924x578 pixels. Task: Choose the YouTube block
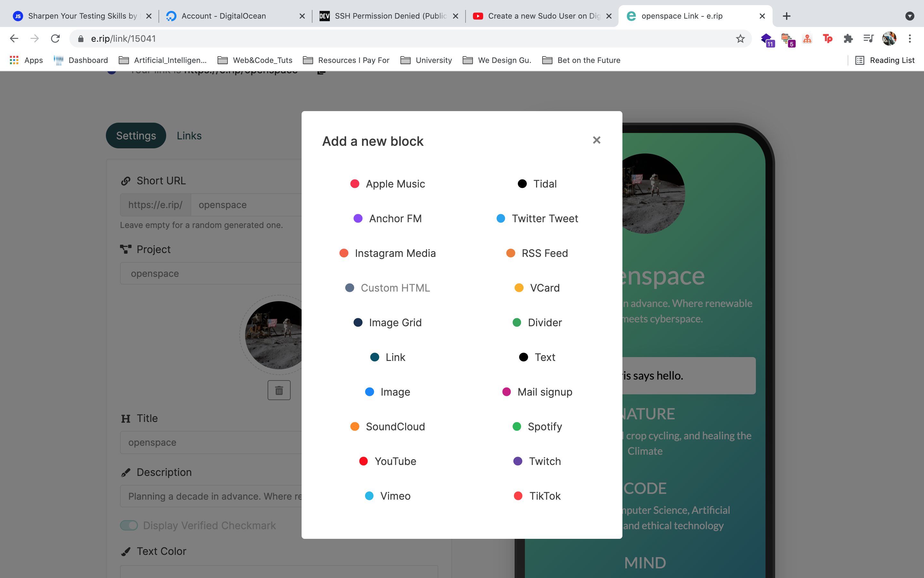pyautogui.click(x=388, y=461)
